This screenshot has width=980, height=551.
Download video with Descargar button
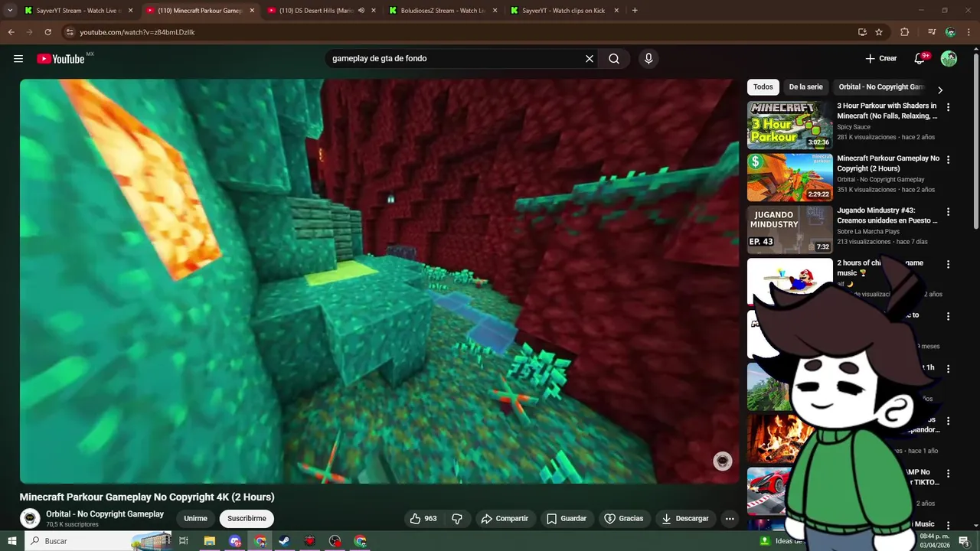pos(685,519)
